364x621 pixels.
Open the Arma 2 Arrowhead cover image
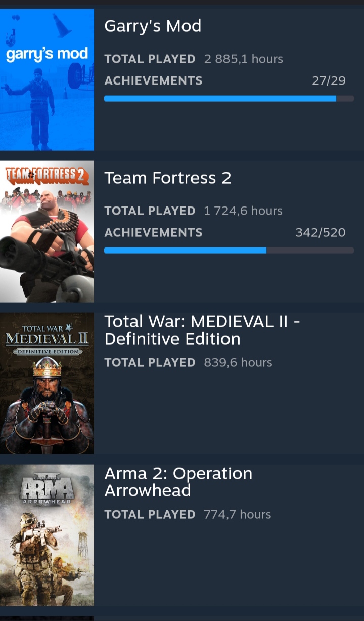(x=47, y=535)
